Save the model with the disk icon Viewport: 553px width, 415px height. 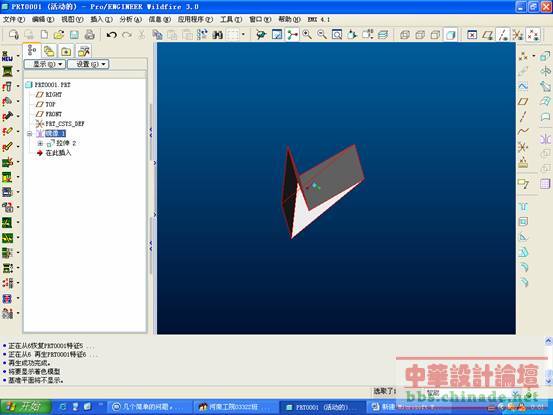coord(74,35)
